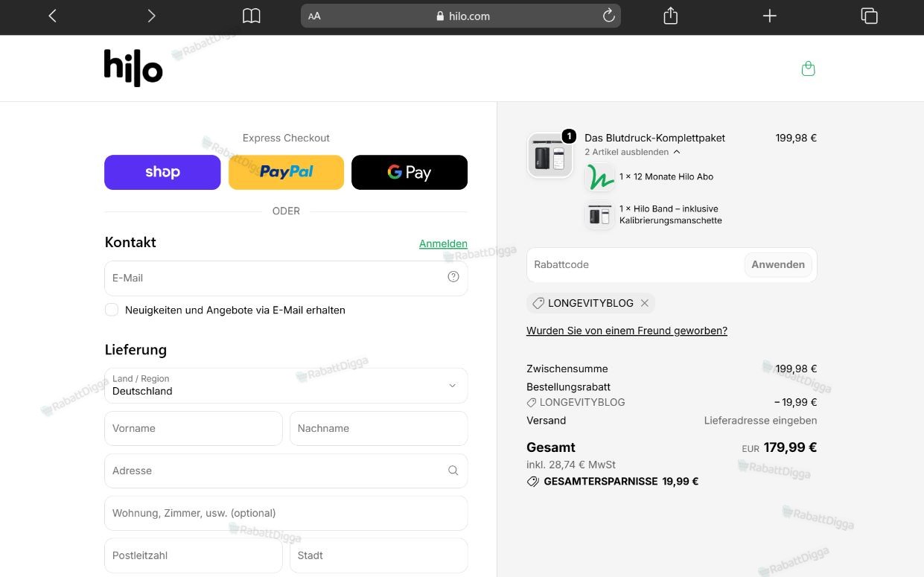This screenshot has height=577, width=924.
Task: Focus the Vorname input field
Action: click(194, 428)
